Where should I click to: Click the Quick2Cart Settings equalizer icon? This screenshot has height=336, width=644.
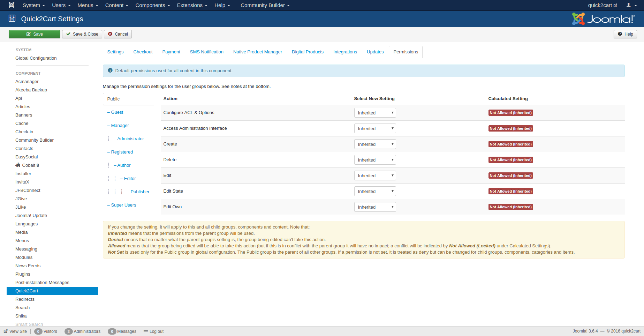(x=12, y=18)
